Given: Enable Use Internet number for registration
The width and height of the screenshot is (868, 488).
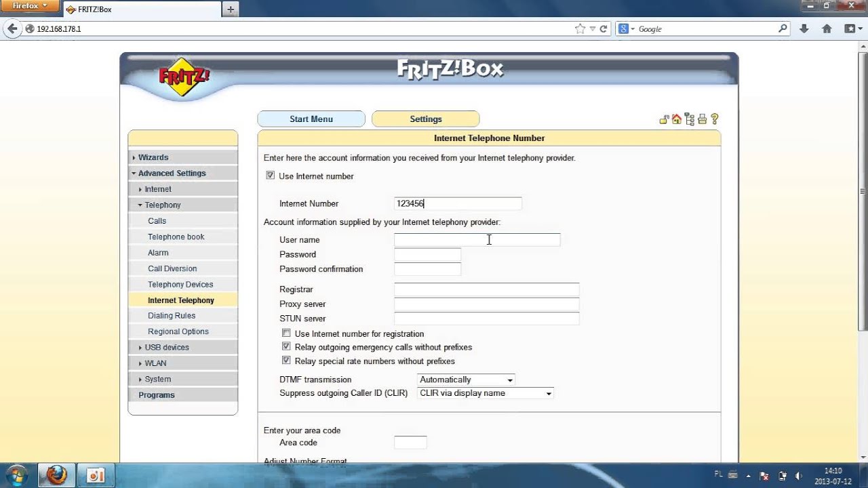Looking at the screenshot, I should tap(286, 333).
